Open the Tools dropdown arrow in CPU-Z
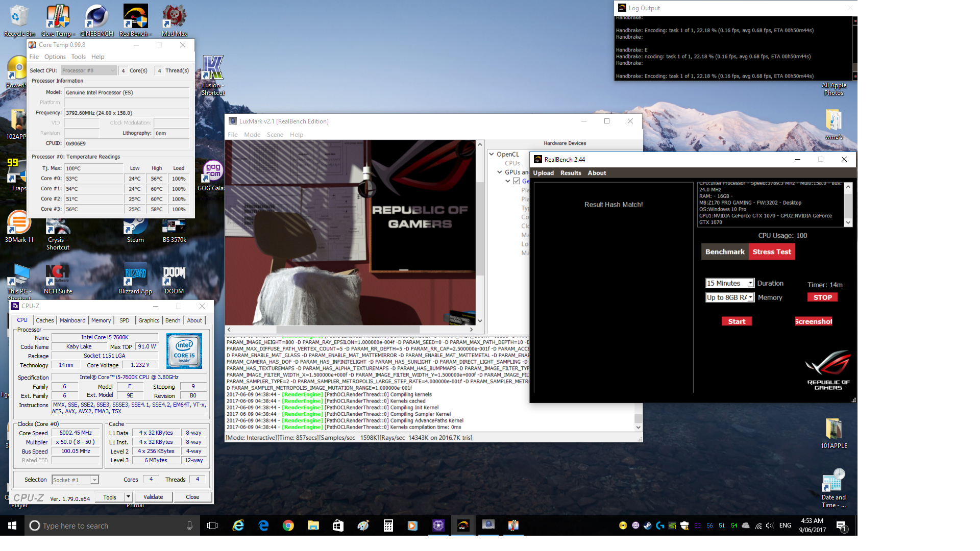Image resolution: width=980 pixels, height=551 pixels. coord(129,497)
